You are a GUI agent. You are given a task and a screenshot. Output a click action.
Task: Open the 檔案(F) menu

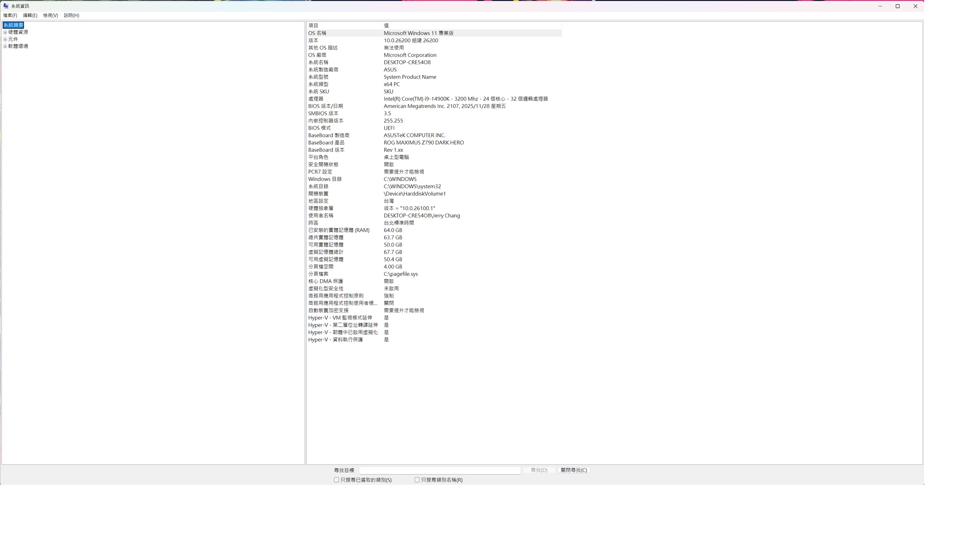point(10,15)
